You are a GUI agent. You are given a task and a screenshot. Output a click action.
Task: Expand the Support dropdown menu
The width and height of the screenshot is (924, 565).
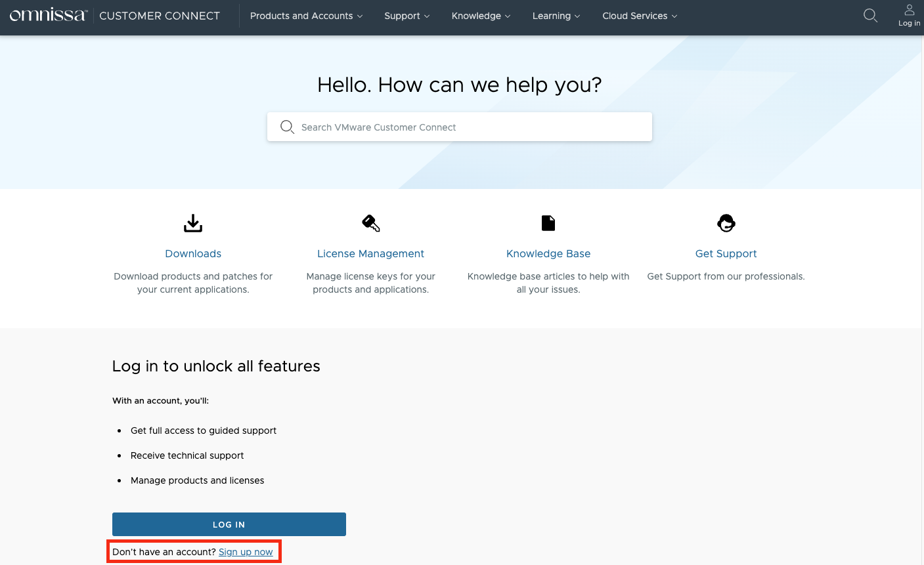tap(407, 16)
